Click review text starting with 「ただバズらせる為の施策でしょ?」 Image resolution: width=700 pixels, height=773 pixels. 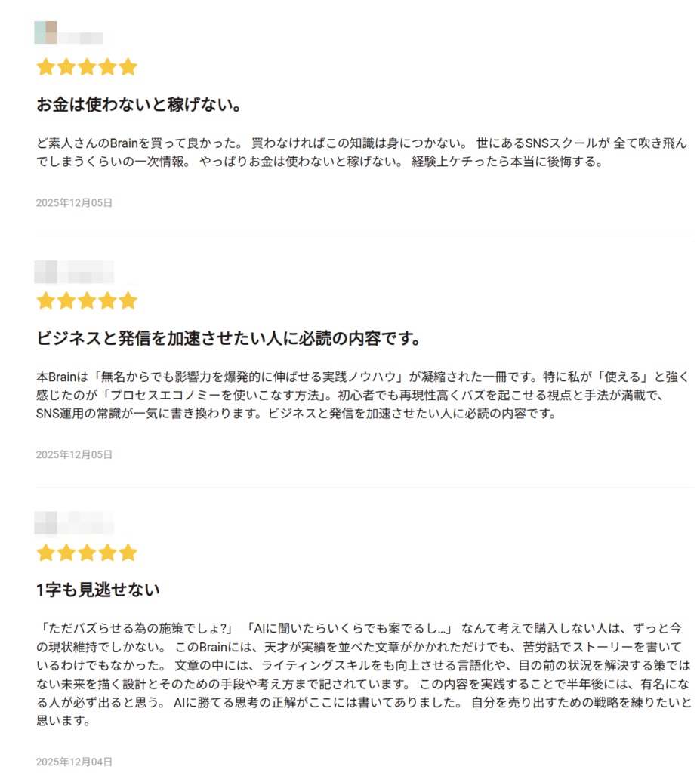362,673
